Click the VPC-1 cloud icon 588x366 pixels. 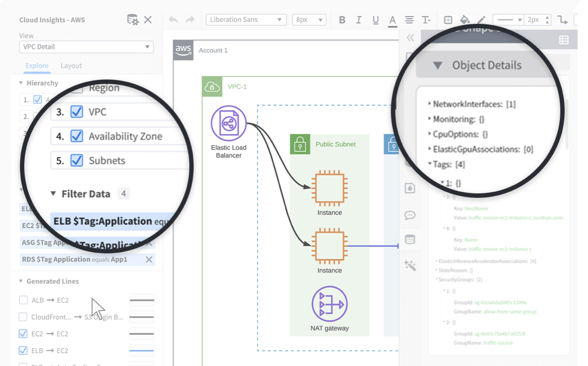pos(212,87)
